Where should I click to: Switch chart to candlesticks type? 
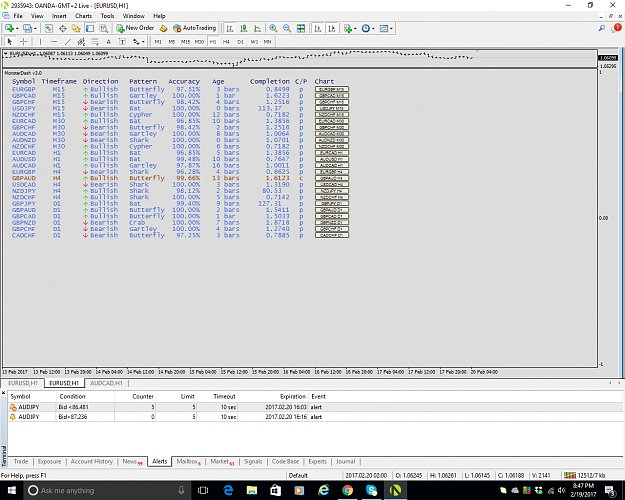tap(244, 28)
